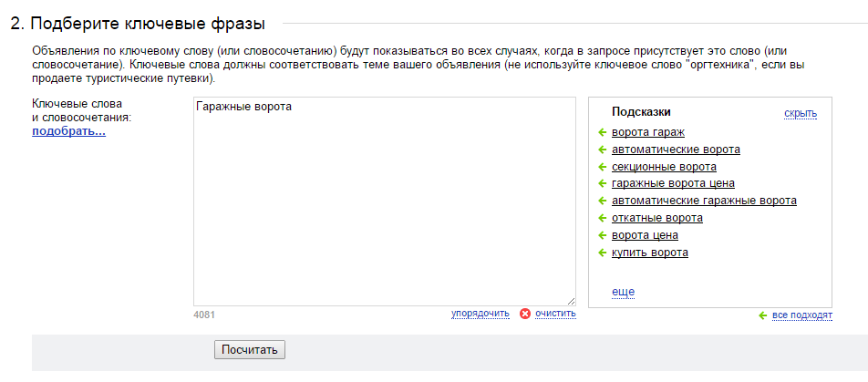This screenshot has height=382, width=868.
Task: Click green arrow beside автоматические гаражные ворота
Action: click(x=603, y=201)
